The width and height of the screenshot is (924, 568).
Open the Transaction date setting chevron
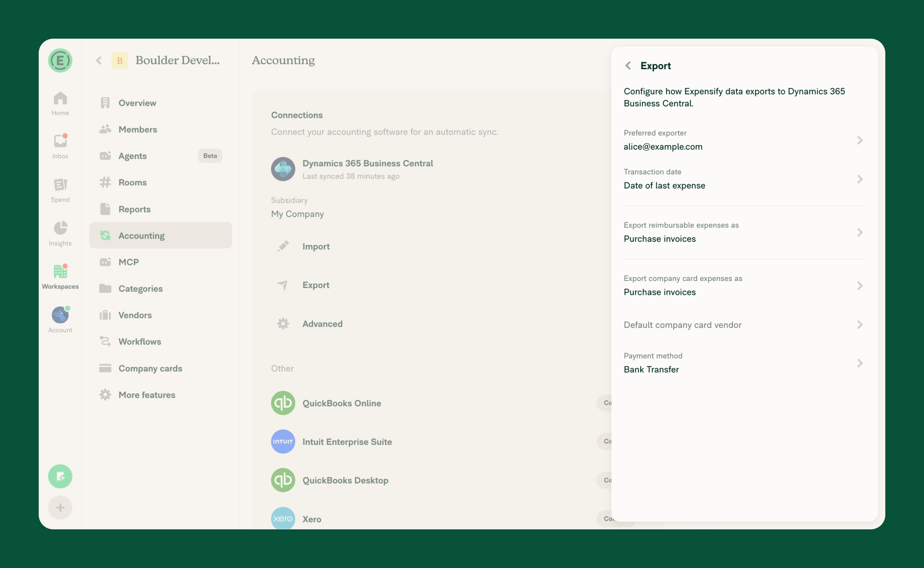pyautogui.click(x=860, y=179)
